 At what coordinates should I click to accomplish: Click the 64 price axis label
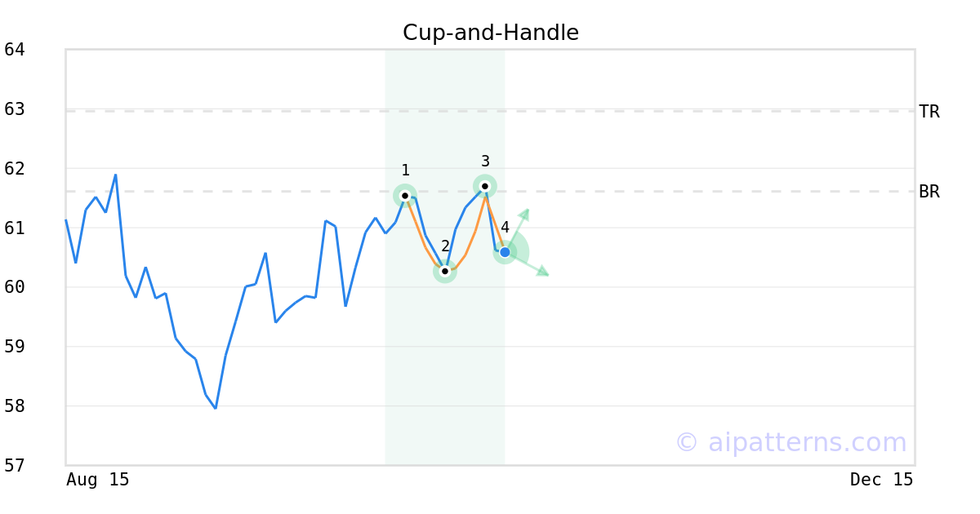coord(15,50)
